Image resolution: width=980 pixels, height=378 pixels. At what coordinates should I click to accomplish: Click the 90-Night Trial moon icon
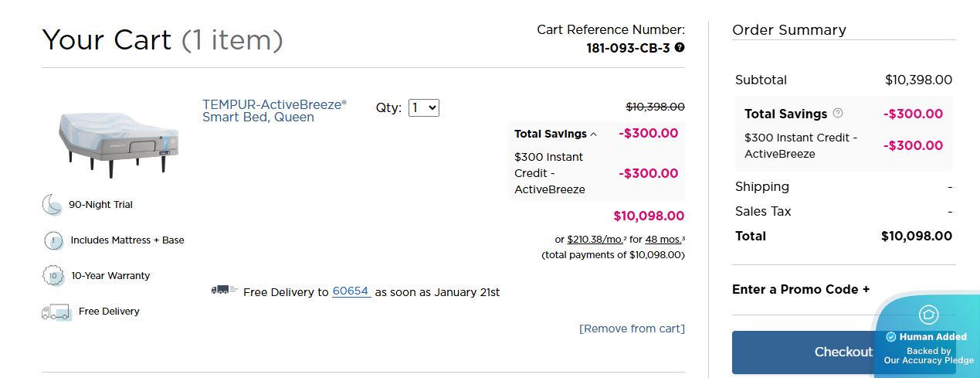(x=52, y=205)
